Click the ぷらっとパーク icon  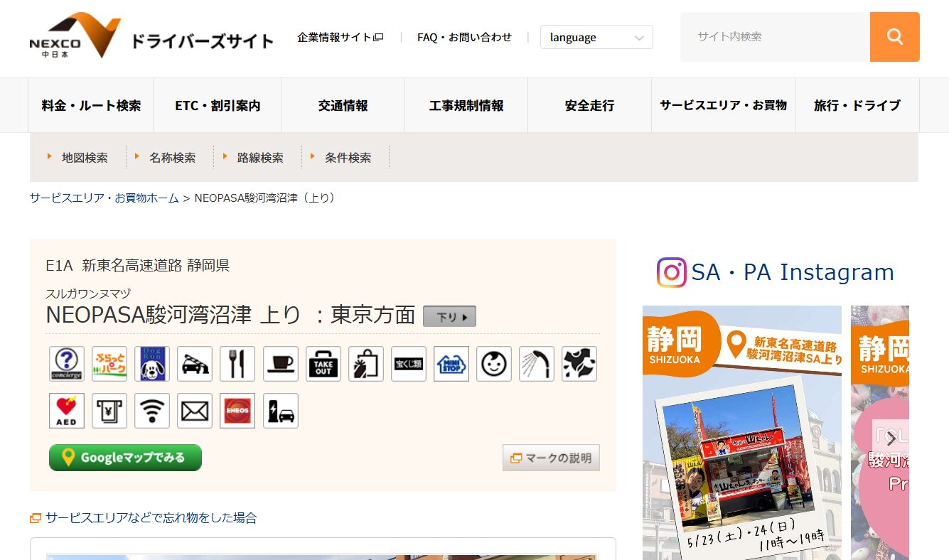click(109, 364)
